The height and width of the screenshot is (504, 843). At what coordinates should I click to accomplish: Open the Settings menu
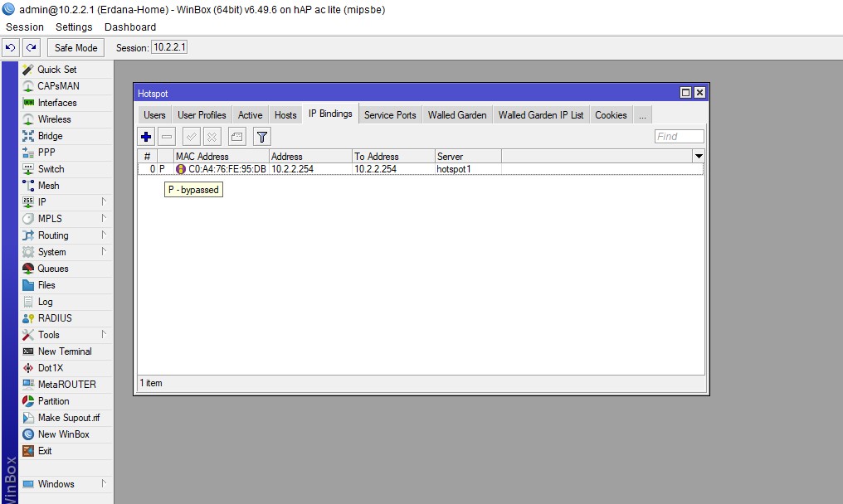click(74, 27)
